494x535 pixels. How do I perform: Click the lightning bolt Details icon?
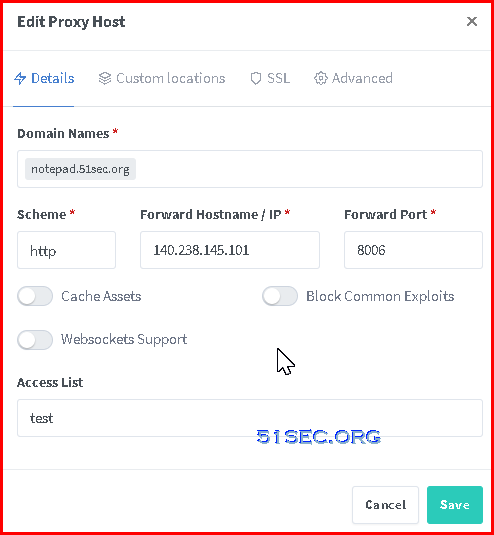(20, 78)
